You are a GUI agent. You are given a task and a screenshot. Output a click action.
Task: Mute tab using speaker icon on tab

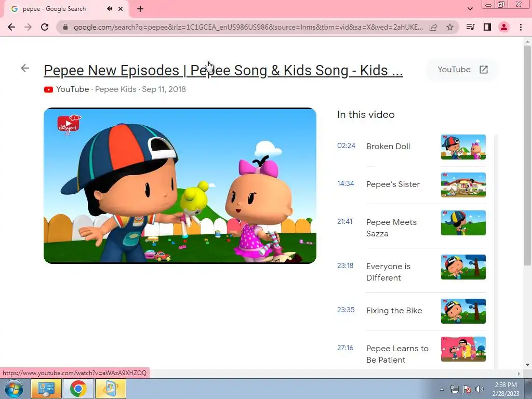click(x=109, y=9)
